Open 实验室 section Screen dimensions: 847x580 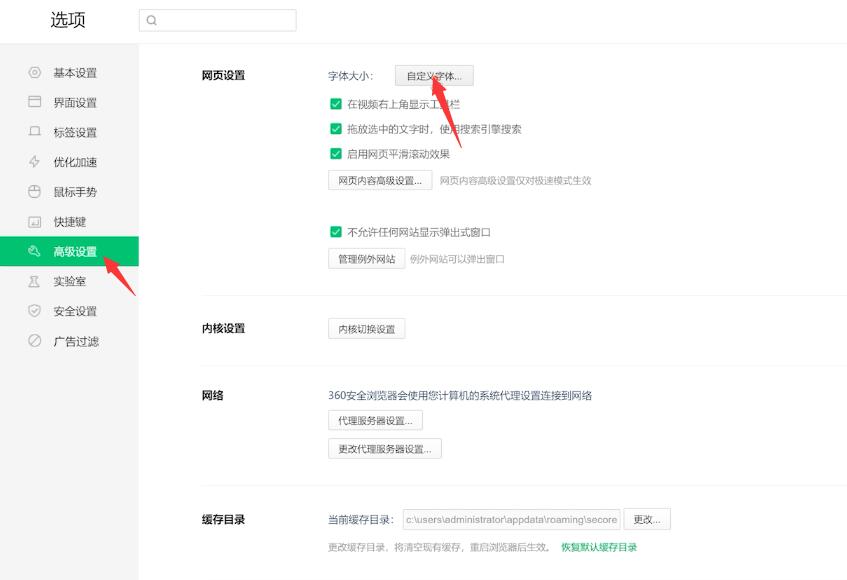[x=69, y=281]
